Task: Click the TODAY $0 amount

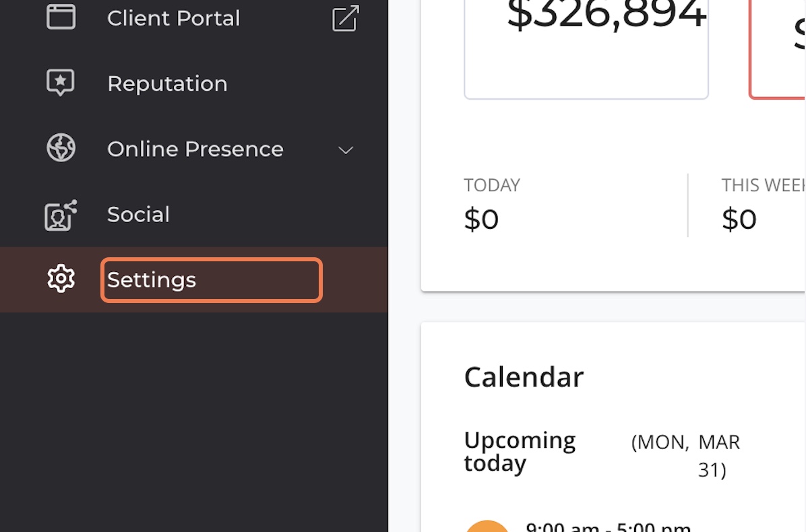Action: (481, 220)
